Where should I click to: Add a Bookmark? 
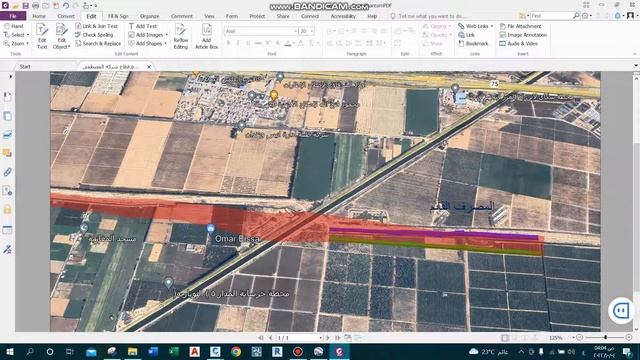[473, 43]
